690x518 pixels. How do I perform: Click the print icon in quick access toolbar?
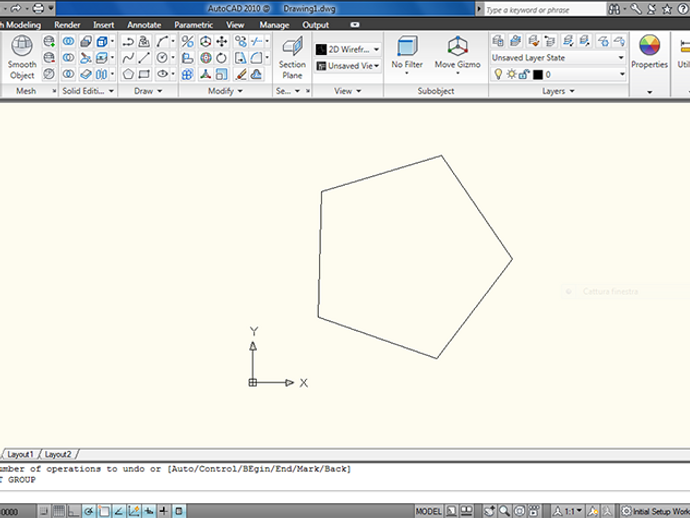tap(38, 8)
